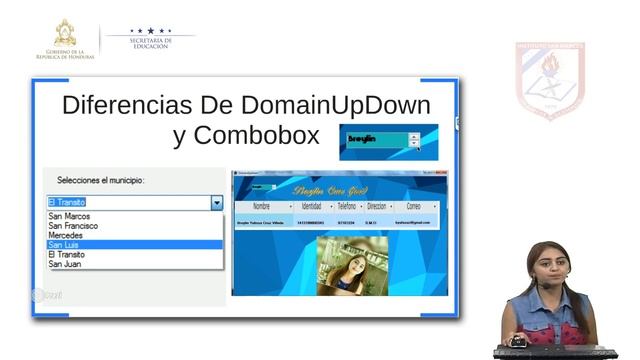Click the small DomainUpDown inside the form window
Image resolution: width=640 pixels, height=360 pixels.
click(x=263, y=187)
